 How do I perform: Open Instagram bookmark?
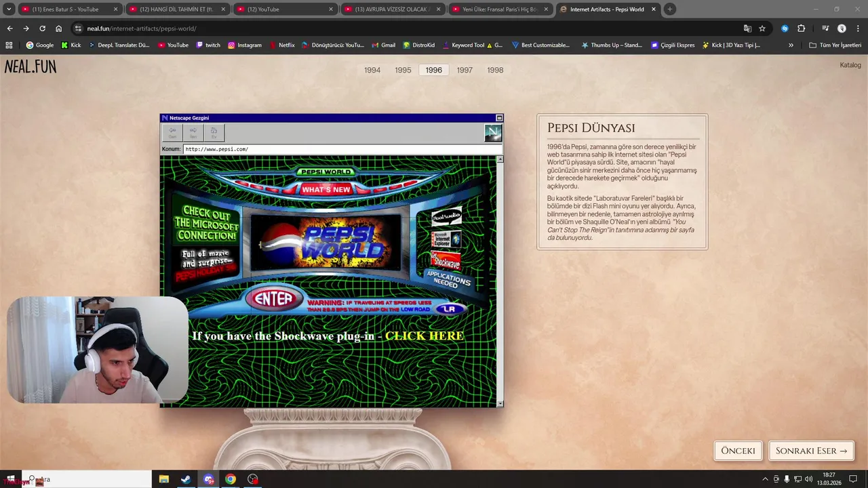point(244,45)
